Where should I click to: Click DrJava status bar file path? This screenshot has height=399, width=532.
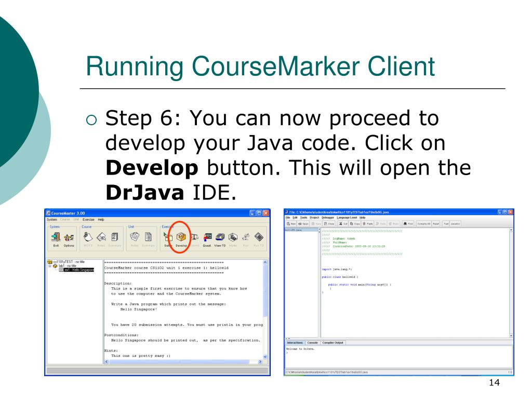(327, 372)
